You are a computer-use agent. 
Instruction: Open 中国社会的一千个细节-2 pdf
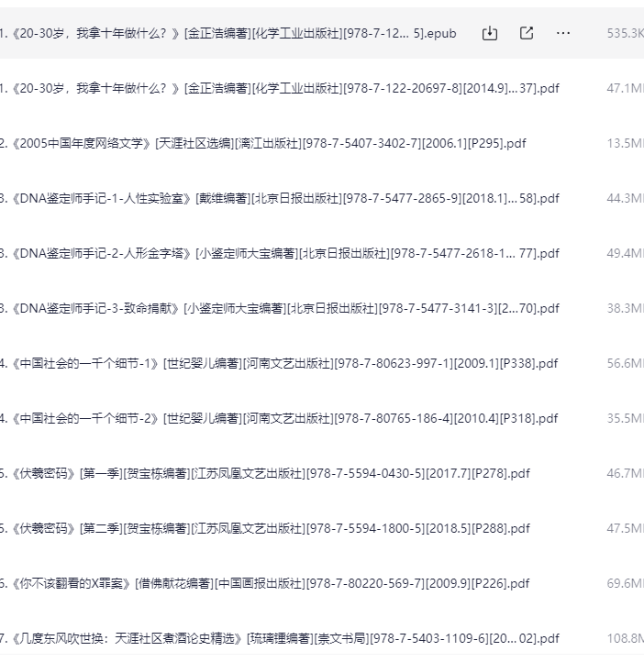click(275, 418)
